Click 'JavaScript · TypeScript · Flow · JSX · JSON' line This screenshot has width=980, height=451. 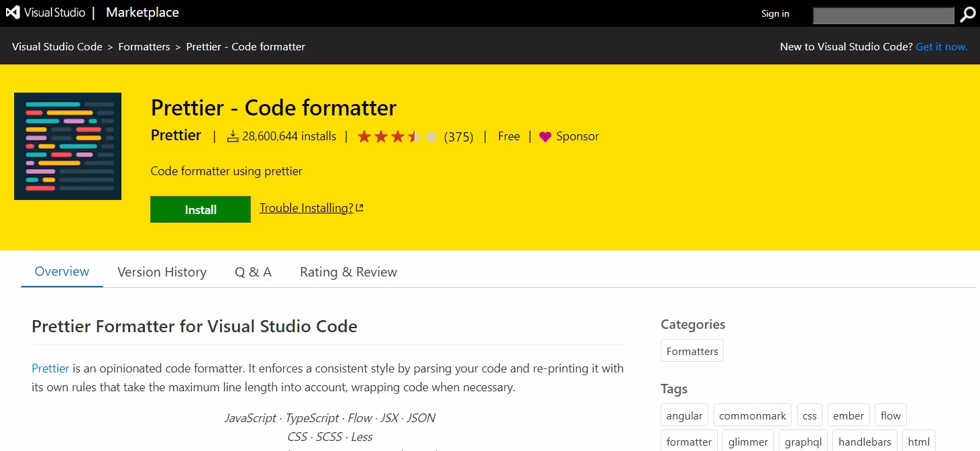click(330, 418)
